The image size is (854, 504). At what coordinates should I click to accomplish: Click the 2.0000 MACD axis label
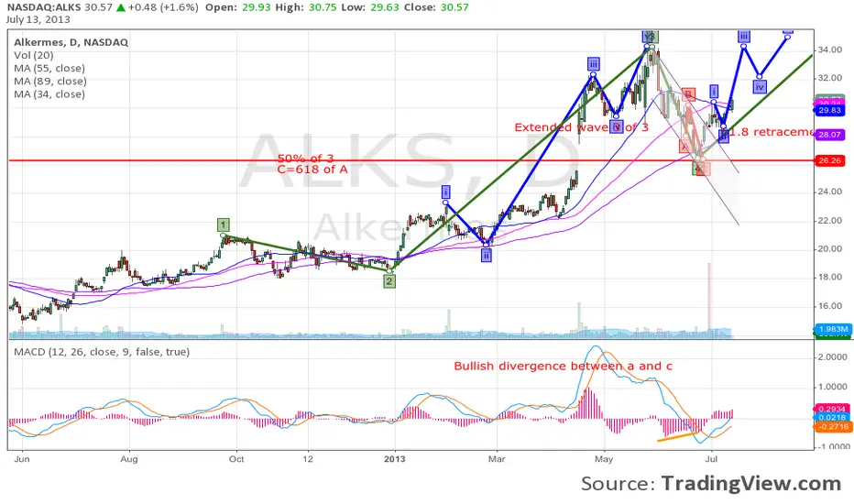tap(834, 357)
